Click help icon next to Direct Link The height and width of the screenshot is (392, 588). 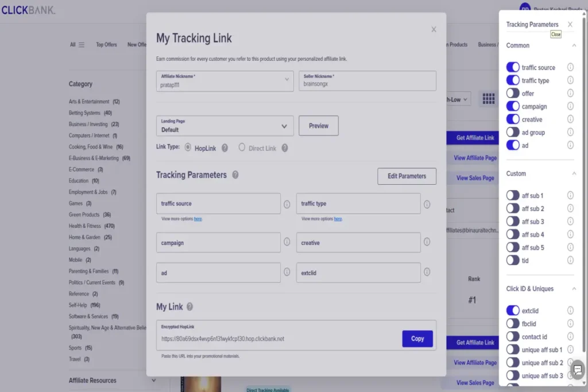coord(285,148)
